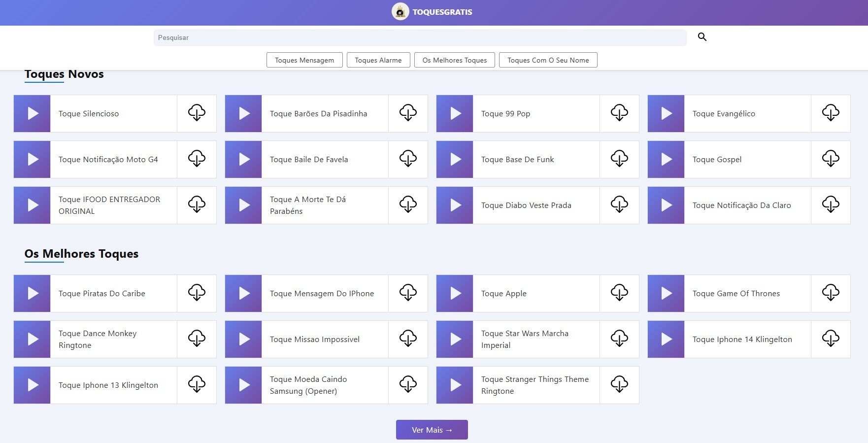This screenshot has height=443, width=868.
Task: Play Toque Dance Monkey Ringtone
Action: pos(32,339)
